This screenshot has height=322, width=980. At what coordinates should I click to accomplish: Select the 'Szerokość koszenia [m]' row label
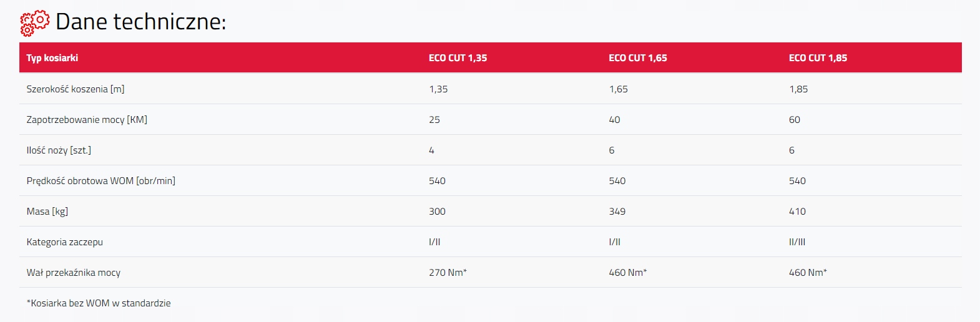click(76, 89)
